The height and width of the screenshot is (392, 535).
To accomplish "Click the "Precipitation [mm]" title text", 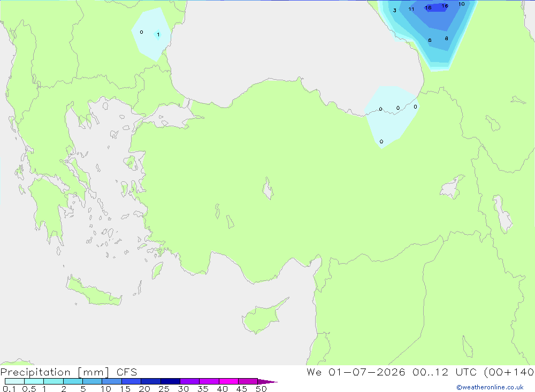I will [x=55, y=372].
